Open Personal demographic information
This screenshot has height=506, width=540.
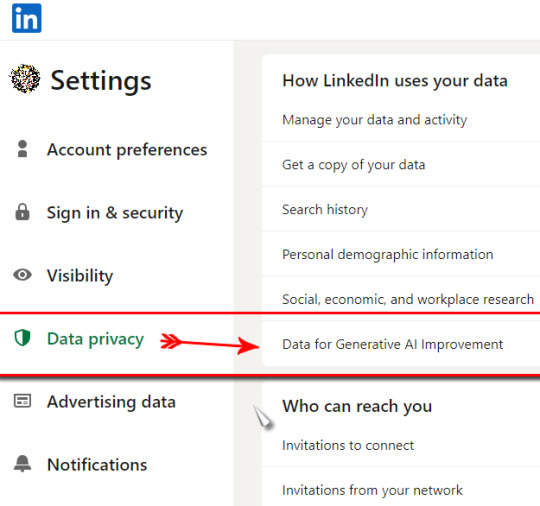401,254
